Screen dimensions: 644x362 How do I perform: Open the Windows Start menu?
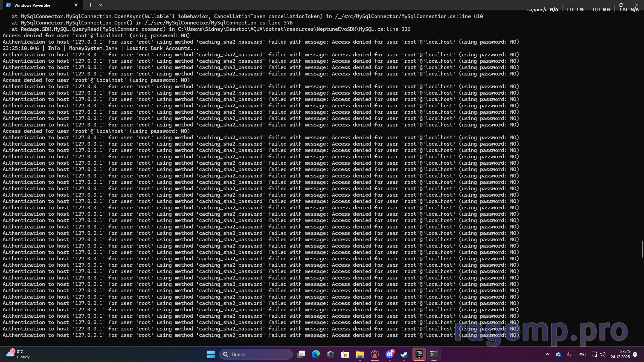click(211, 354)
